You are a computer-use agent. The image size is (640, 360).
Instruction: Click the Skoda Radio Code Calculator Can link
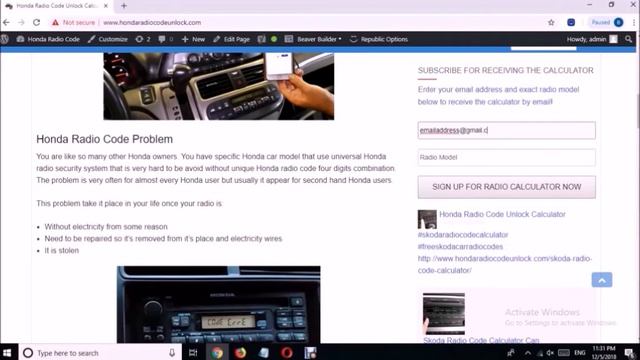[x=481, y=340]
